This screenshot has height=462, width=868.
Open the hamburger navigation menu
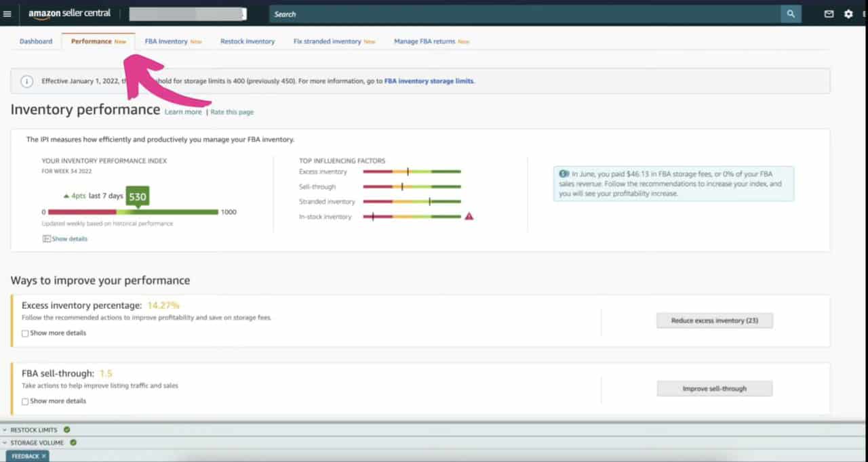pyautogui.click(x=7, y=14)
